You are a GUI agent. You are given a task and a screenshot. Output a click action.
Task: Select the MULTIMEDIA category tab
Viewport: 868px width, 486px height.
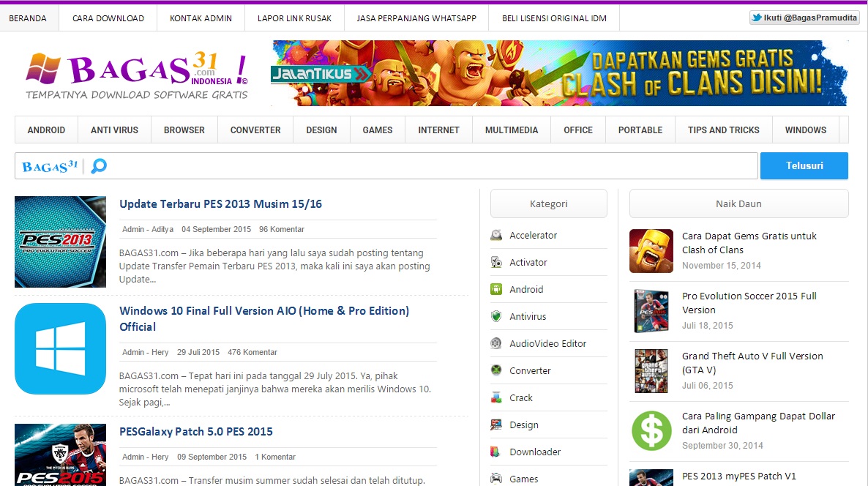point(512,130)
